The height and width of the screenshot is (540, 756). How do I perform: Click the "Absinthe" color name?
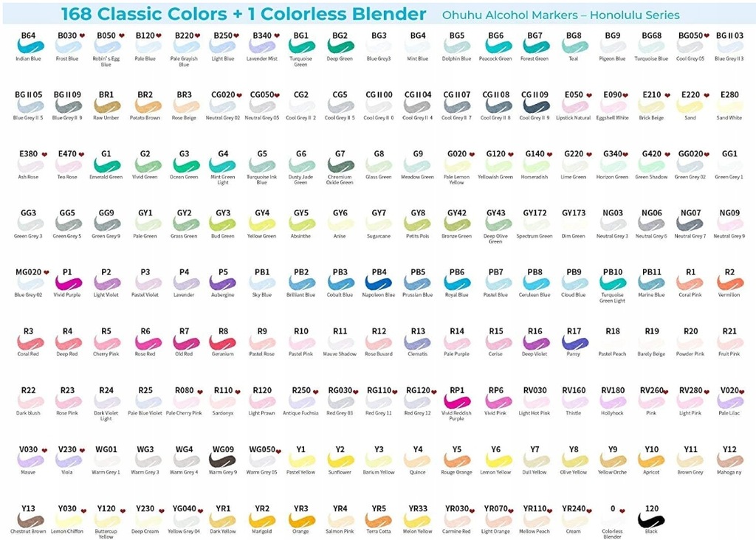tap(301, 237)
